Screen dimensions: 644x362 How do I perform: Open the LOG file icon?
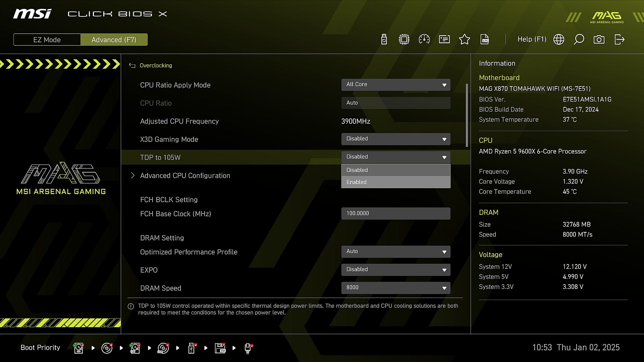(485, 40)
